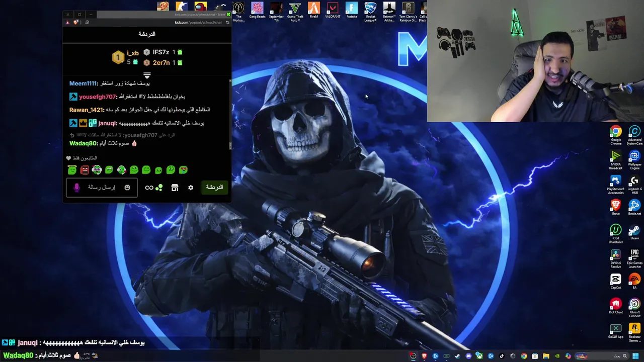Click username Meem1111 in chat
Image resolution: width=644 pixels, height=362 pixels.
[83, 83]
